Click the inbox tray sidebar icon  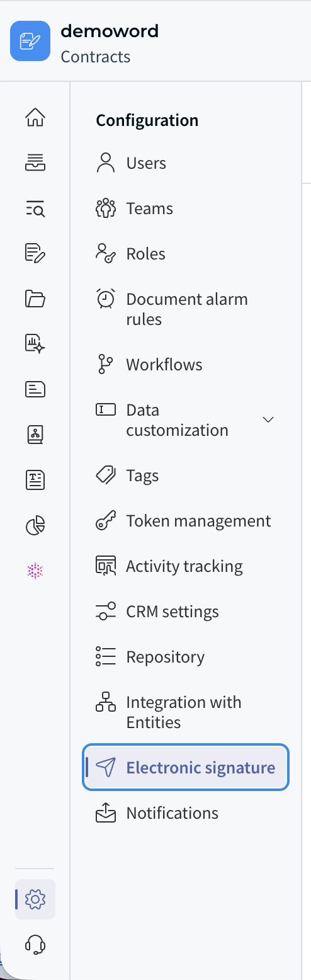pyautogui.click(x=35, y=162)
